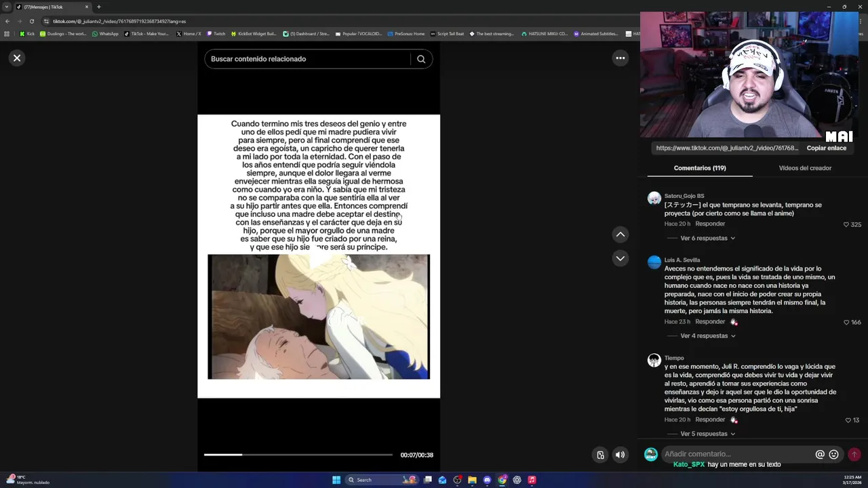
Task: Open the Kick bookmark
Action: tap(27, 33)
